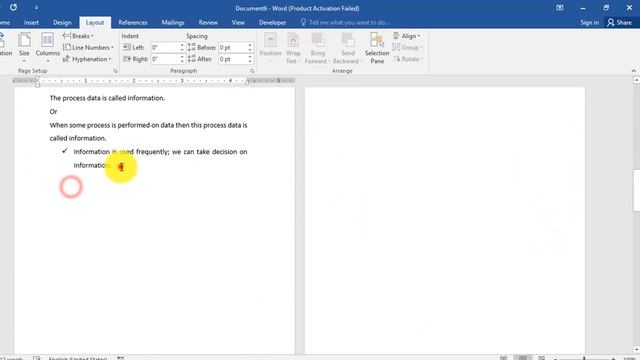Click the text 'called information.' line
640x360 pixels.
(78, 138)
